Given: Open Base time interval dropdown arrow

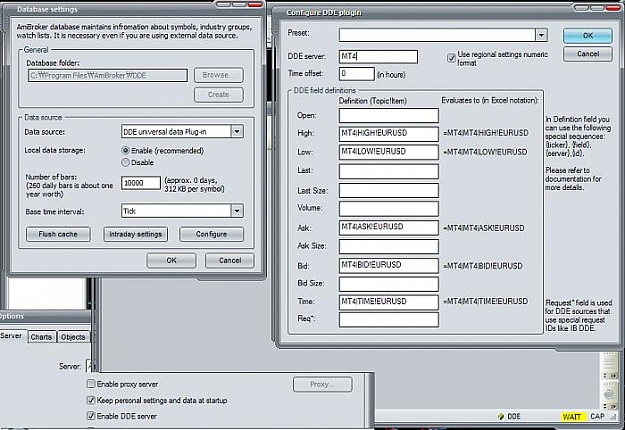Looking at the screenshot, I should tap(237, 211).
